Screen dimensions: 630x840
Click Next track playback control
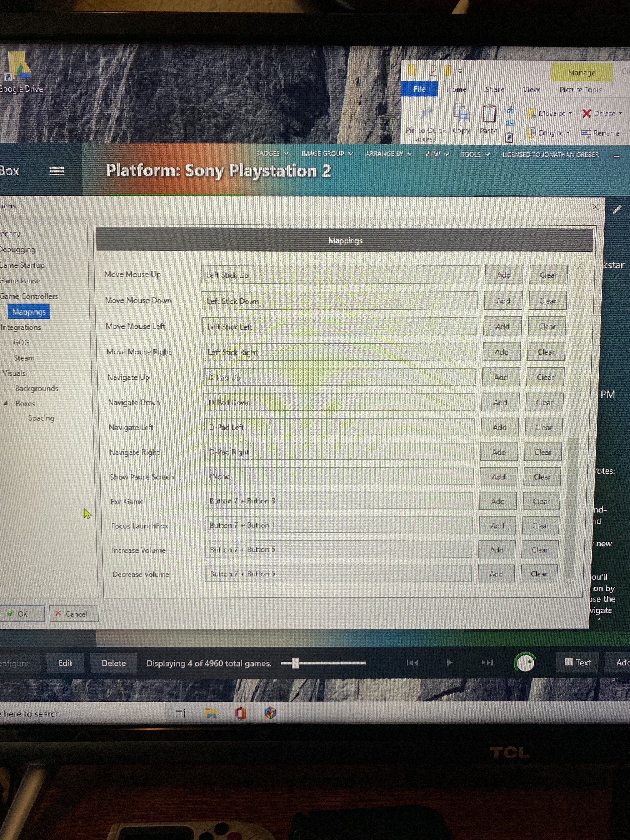[487, 663]
